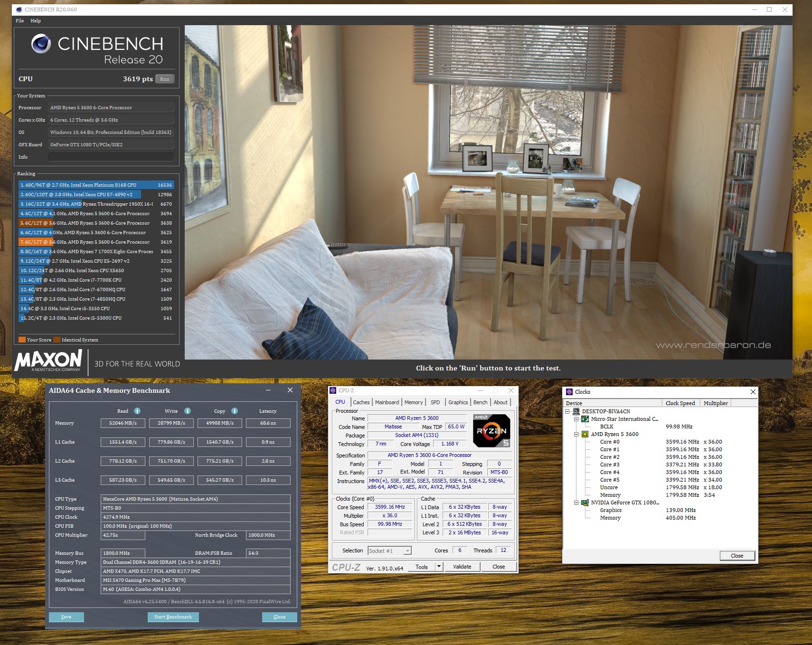Image resolution: width=812 pixels, height=645 pixels.
Task: Click the Copy info icon in AIDA64
Action: [x=235, y=411]
